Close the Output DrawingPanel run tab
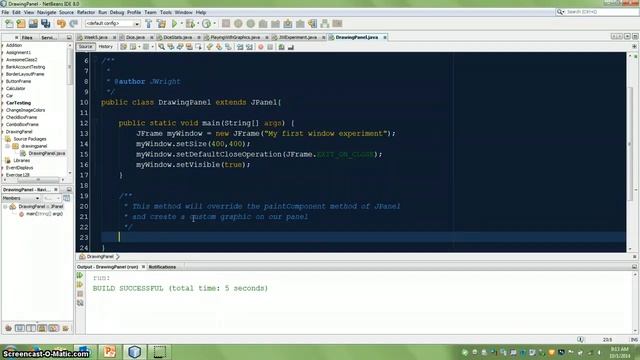The height and width of the screenshot is (360, 640). click(x=143, y=267)
